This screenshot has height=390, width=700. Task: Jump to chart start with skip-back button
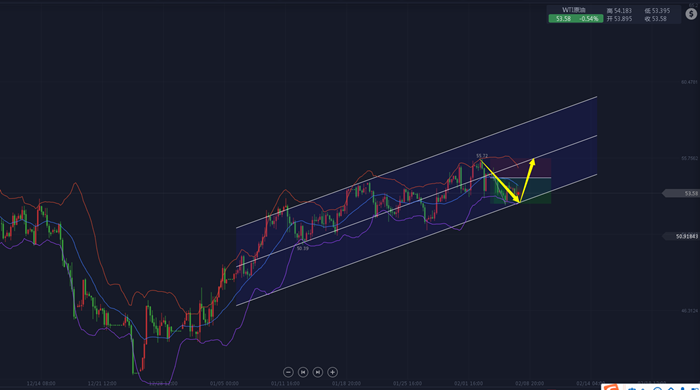(303, 372)
